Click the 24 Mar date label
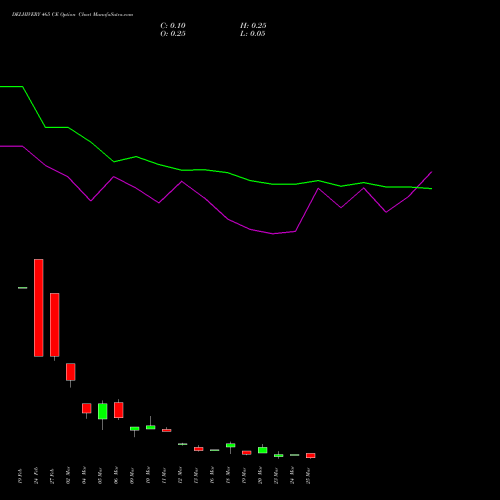 point(292,476)
